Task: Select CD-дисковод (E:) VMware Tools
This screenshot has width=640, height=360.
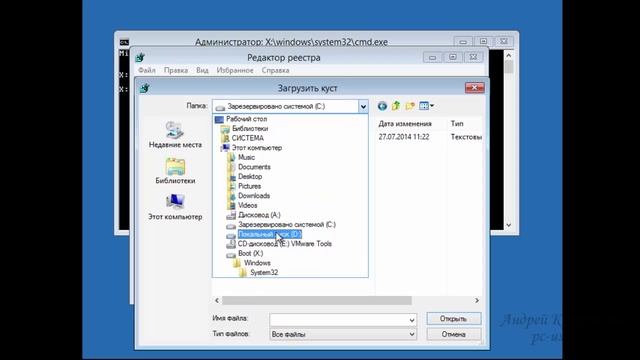Action: (284, 244)
